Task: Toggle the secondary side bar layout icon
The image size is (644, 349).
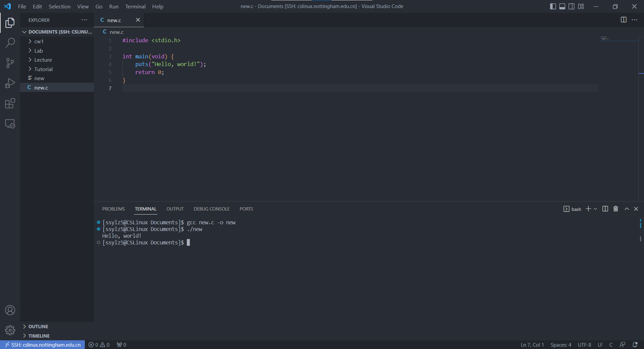Action: pyautogui.click(x=572, y=6)
